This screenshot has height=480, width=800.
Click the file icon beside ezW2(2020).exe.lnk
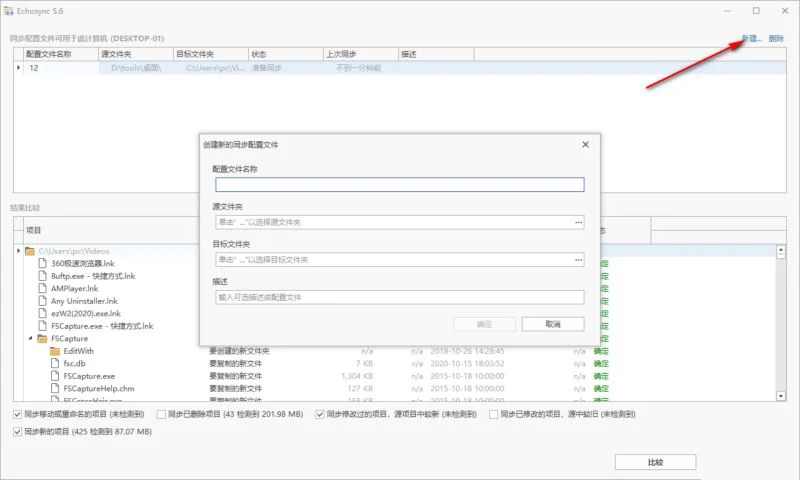click(43, 313)
